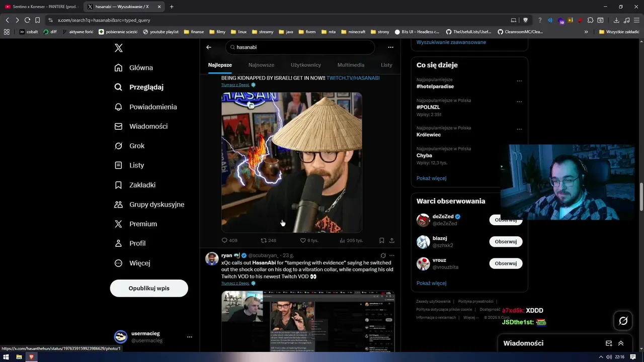This screenshot has width=644, height=362.
Task: Open Królewiec trending topic
Action: pos(429,135)
